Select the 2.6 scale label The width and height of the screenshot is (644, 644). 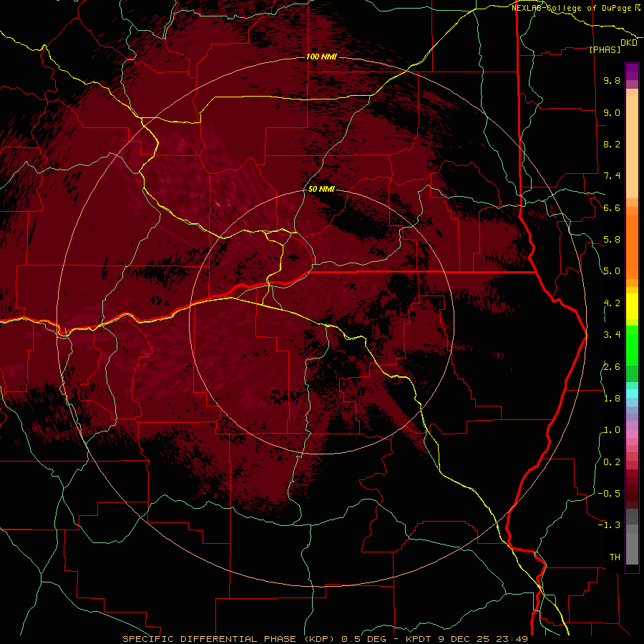point(612,366)
